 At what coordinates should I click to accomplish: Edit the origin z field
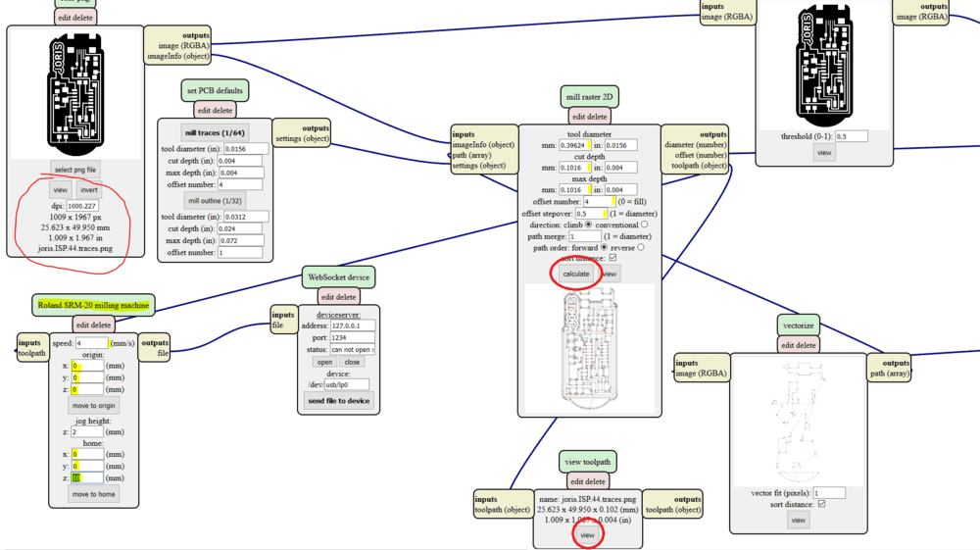pos(87,389)
